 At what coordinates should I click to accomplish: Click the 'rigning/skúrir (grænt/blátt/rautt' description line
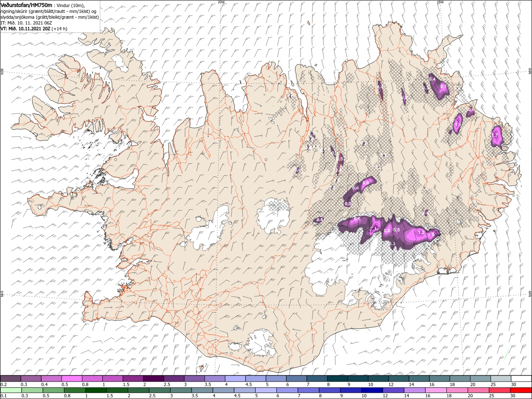[48, 11]
